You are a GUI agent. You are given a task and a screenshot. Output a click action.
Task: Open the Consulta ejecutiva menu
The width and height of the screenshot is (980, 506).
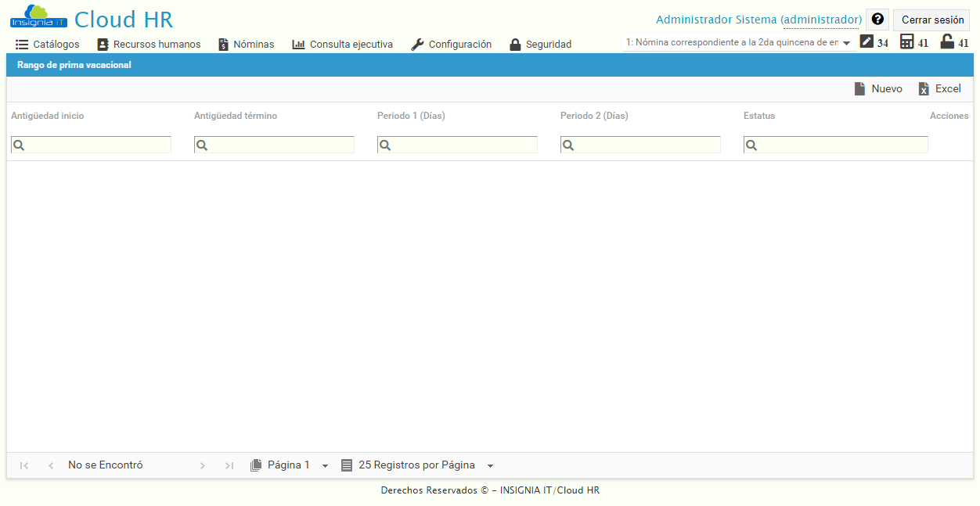tap(342, 44)
